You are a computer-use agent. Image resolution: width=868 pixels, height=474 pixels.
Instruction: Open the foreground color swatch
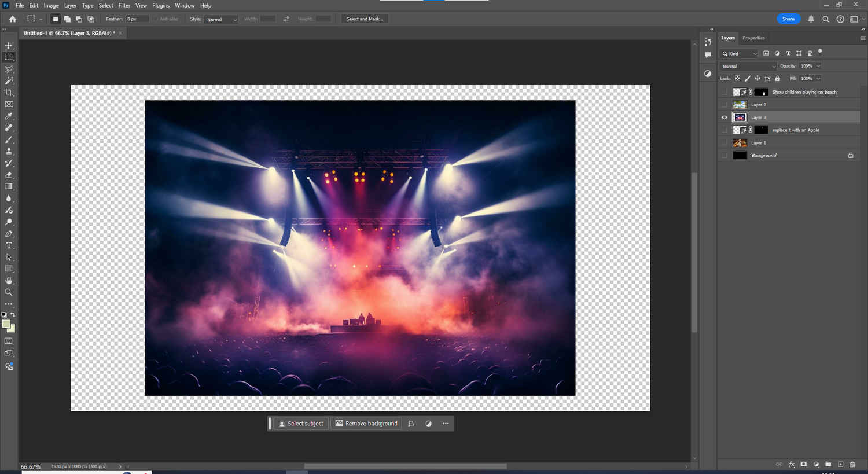[x=6, y=324]
